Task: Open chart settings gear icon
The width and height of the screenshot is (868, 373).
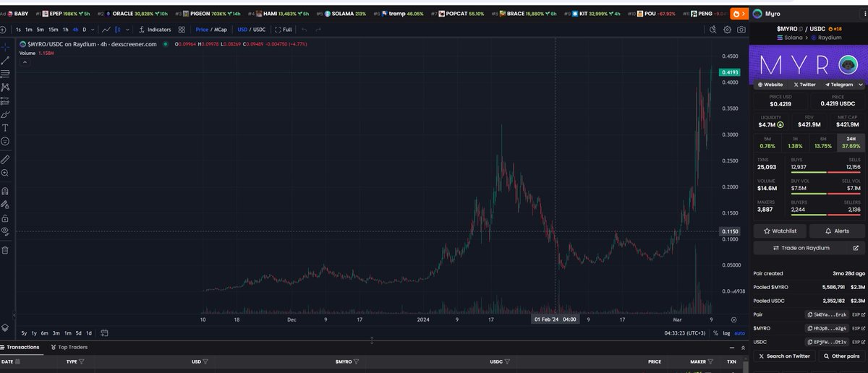Action: [x=728, y=30]
